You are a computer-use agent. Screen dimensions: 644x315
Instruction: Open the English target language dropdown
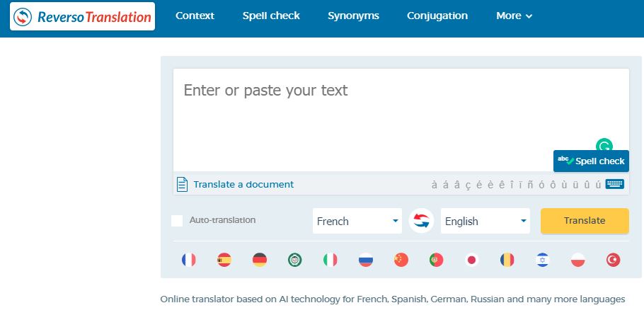point(485,221)
